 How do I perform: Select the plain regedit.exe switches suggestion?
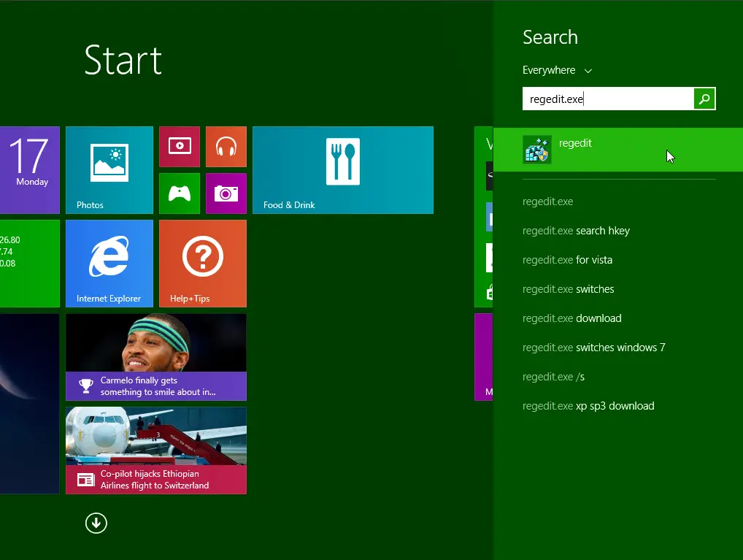click(568, 289)
